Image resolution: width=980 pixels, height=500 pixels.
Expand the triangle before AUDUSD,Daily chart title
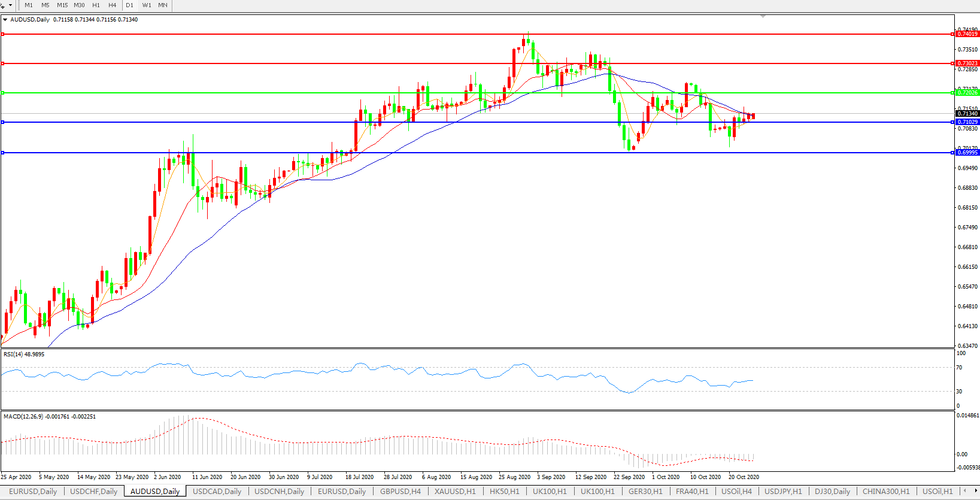(x=5, y=20)
